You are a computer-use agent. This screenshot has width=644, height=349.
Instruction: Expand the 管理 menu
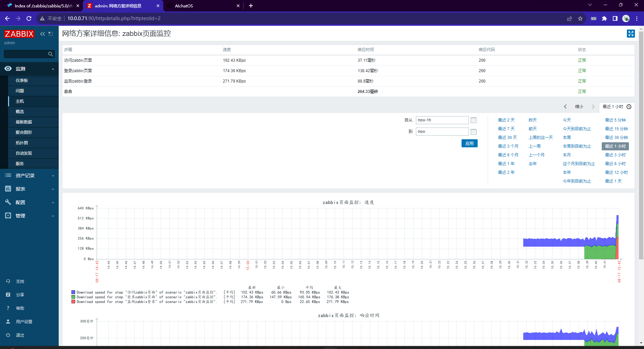[29, 216]
